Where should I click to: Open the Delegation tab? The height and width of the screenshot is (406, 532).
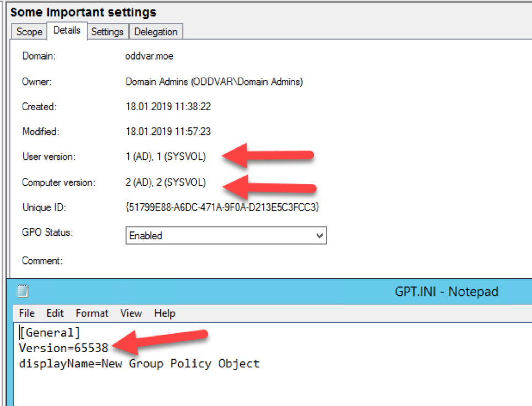point(156,31)
